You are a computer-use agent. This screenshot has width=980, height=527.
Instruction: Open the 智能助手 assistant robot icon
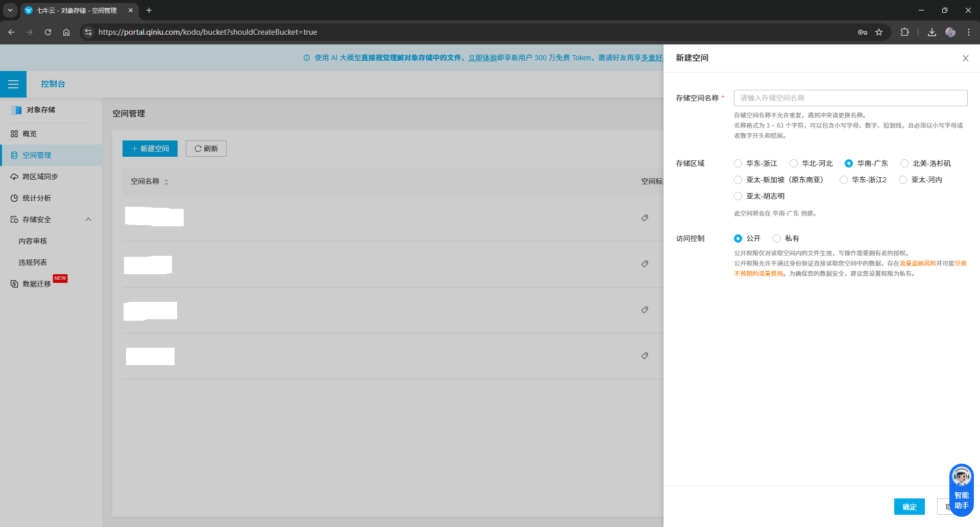pyautogui.click(x=961, y=477)
